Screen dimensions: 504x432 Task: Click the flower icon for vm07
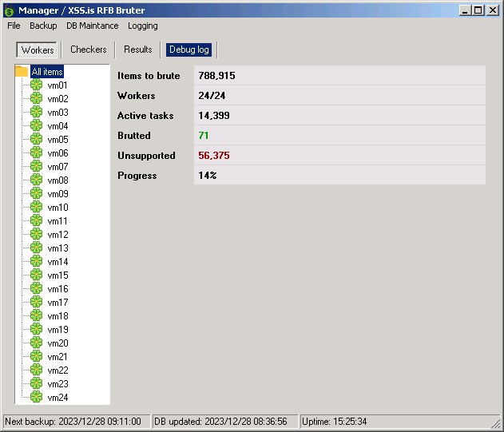coord(36,166)
